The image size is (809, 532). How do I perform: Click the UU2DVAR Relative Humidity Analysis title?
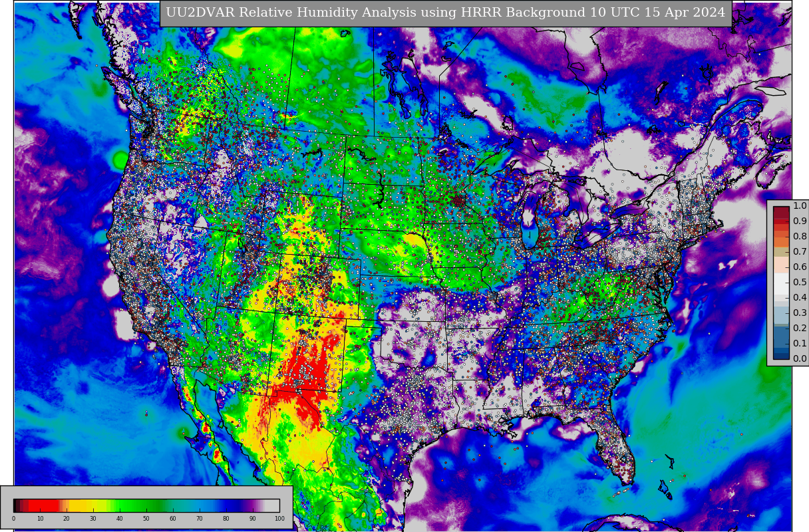[x=446, y=13]
